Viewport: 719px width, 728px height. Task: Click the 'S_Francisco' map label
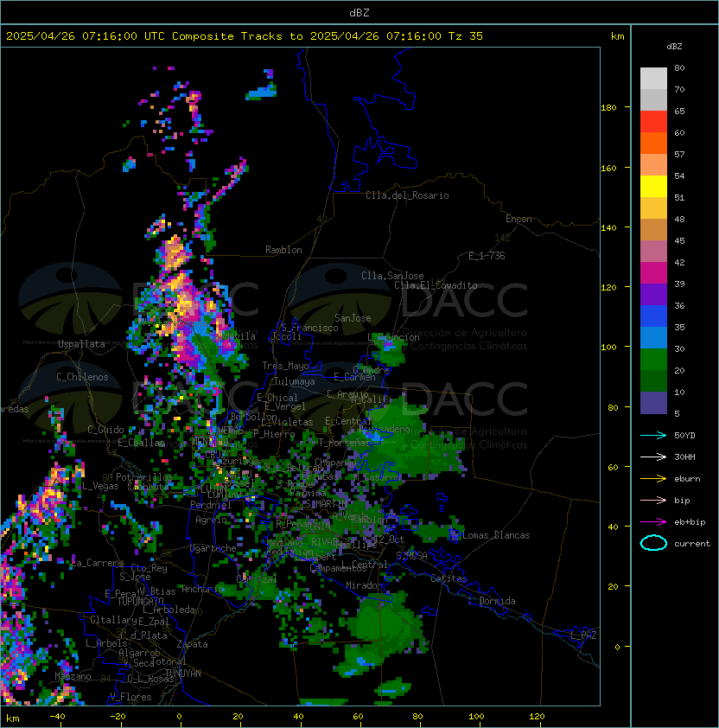[x=309, y=328]
